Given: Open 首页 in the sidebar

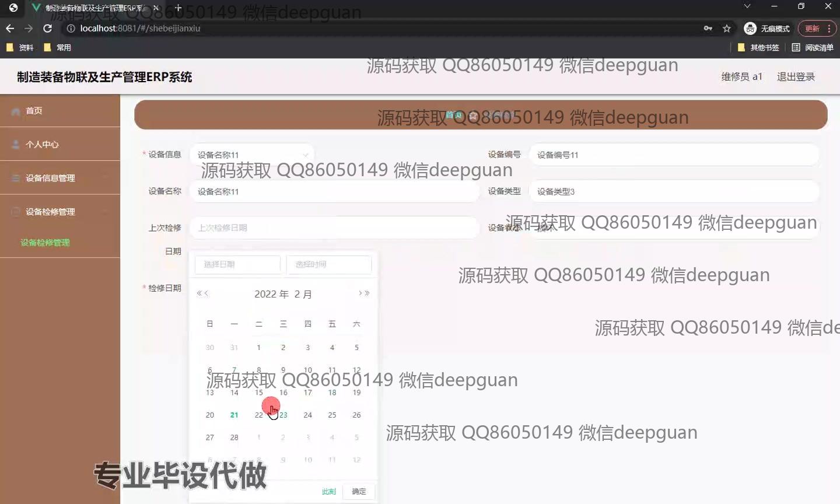Looking at the screenshot, I should tap(34, 111).
